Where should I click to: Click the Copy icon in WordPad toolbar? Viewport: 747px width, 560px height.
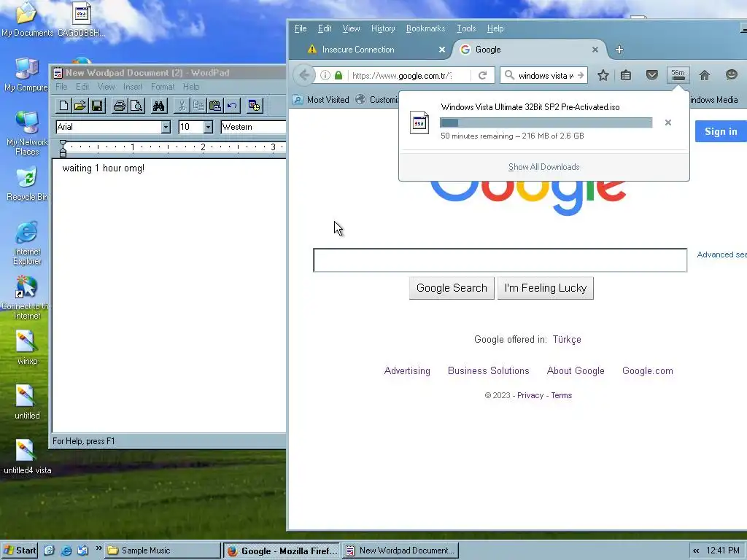(198, 106)
